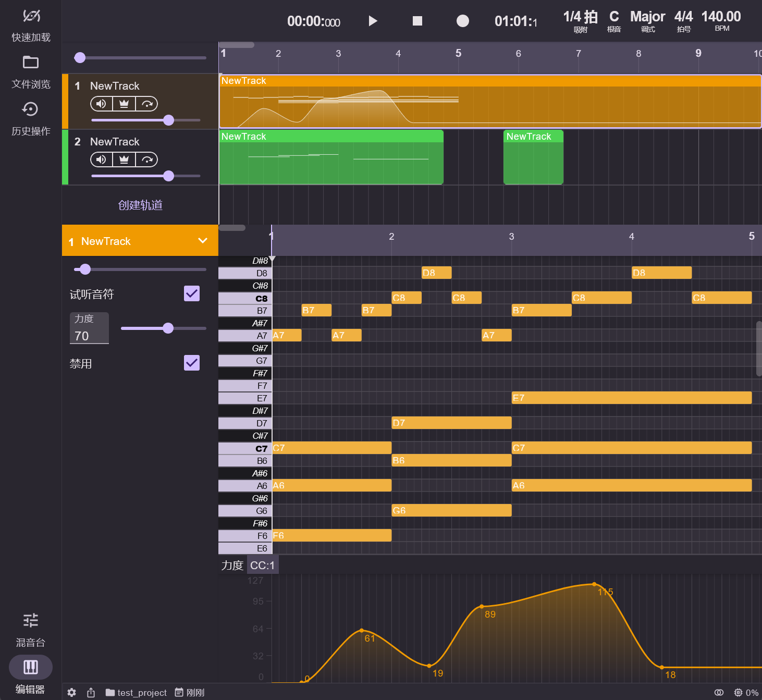Screen dimensions: 762x700
Task: Toggle track 2 automation curve icon
Action: point(147,159)
